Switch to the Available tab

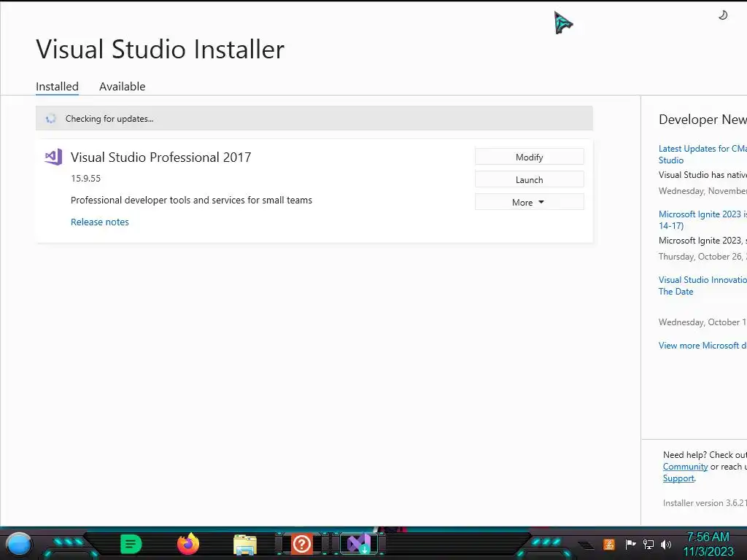click(x=122, y=87)
